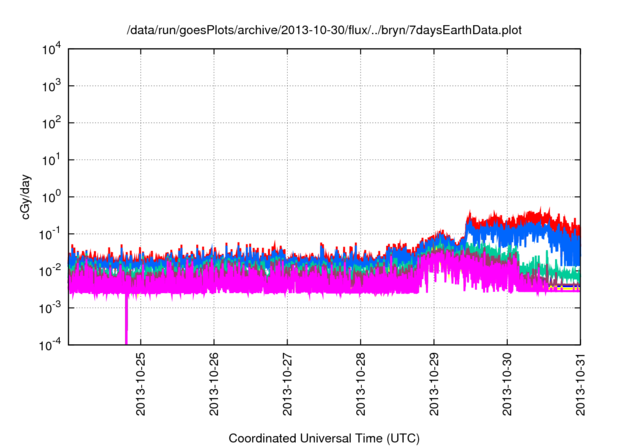Click the 10^4 y-axis tick label

pyautogui.click(x=51, y=49)
